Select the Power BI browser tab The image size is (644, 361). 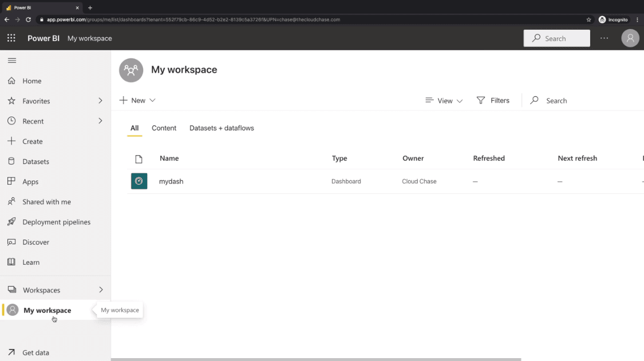click(41, 7)
